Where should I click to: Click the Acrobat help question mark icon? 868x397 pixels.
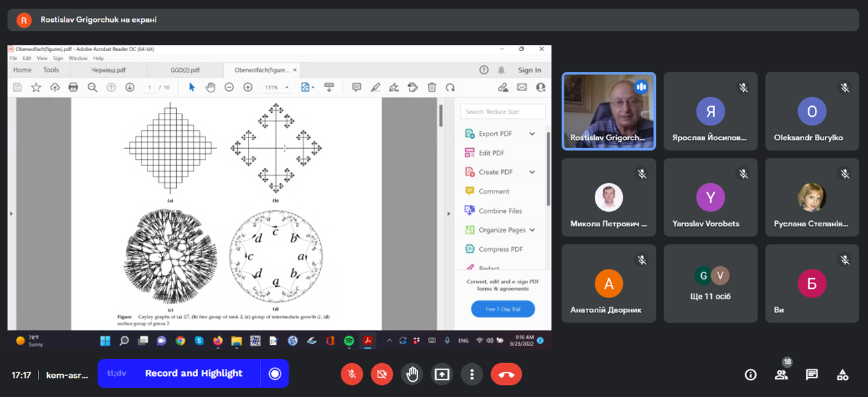click(x=484, y=70)
